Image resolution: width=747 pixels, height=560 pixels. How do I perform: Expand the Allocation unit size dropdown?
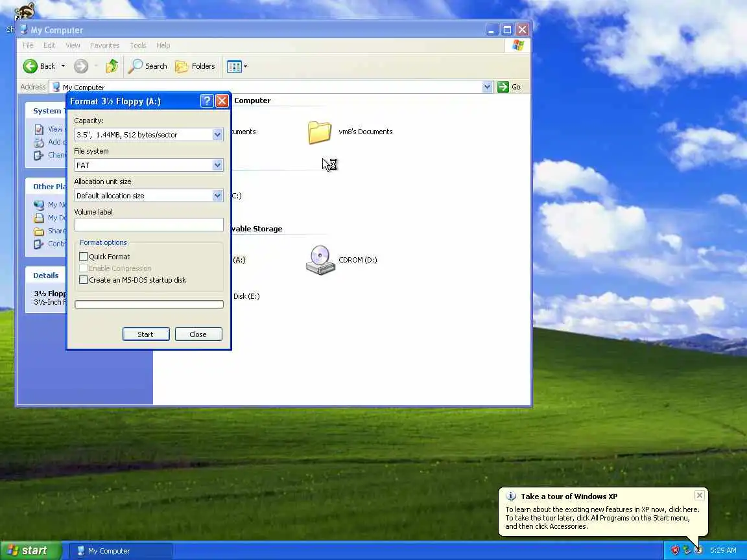point(217,196)
